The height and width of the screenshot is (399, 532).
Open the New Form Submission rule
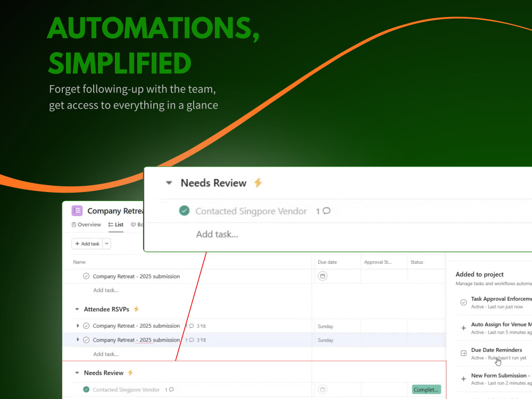click(x=502, y=379)
